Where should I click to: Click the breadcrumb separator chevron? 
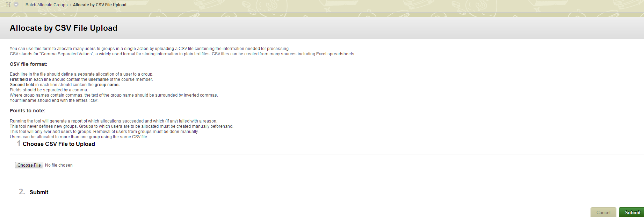[x=70, y=5]
